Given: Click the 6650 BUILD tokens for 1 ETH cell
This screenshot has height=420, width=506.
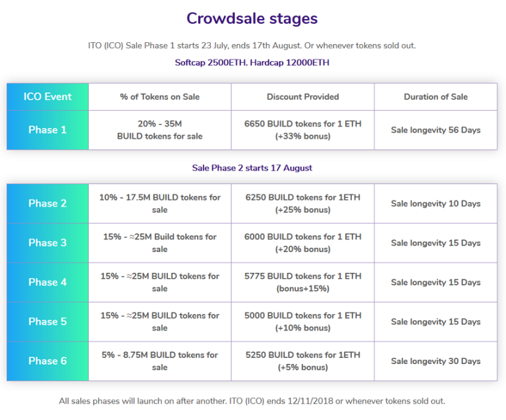Looking at the screenshot, I should tap(303, 130).
